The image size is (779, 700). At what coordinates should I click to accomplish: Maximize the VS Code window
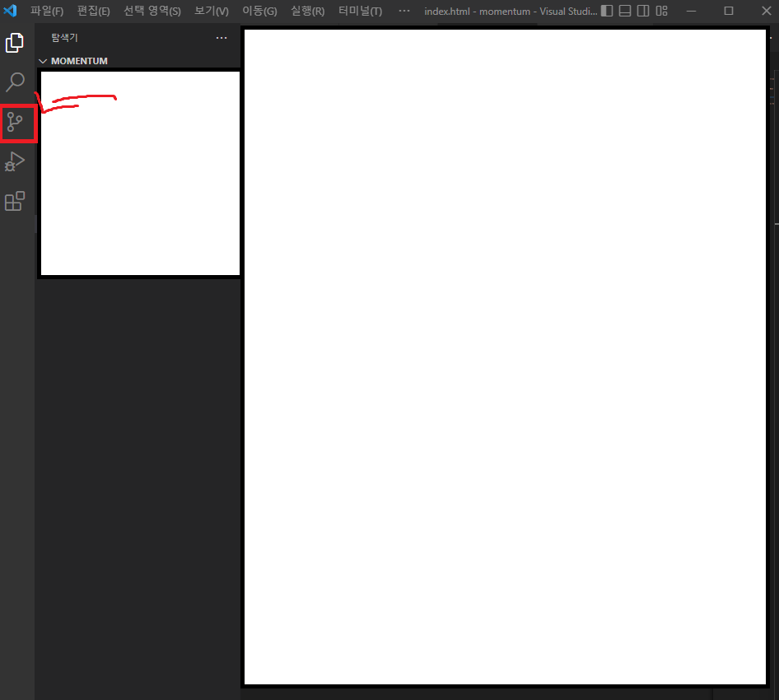(728, 11)
